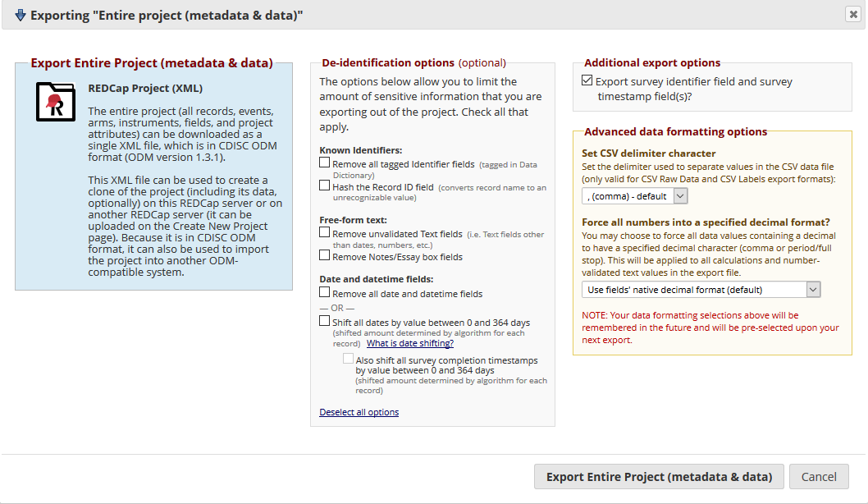Click the Set CSV delimiter character label
868x504 pixels.
[x=649, y=153]
